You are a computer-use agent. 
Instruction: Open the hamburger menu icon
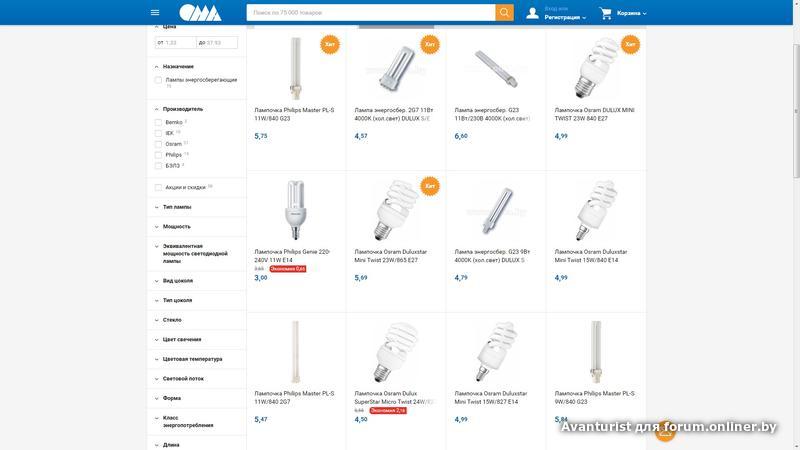[155, 13]
